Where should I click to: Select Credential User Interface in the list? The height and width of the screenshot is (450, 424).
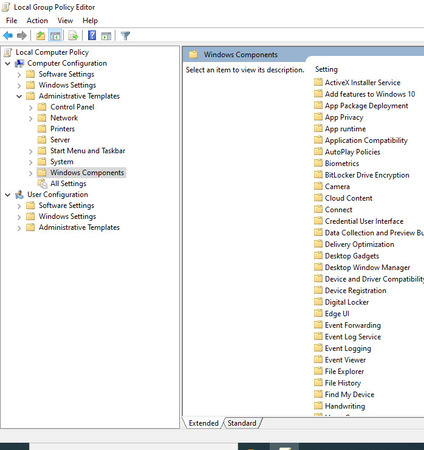(364, 221)
